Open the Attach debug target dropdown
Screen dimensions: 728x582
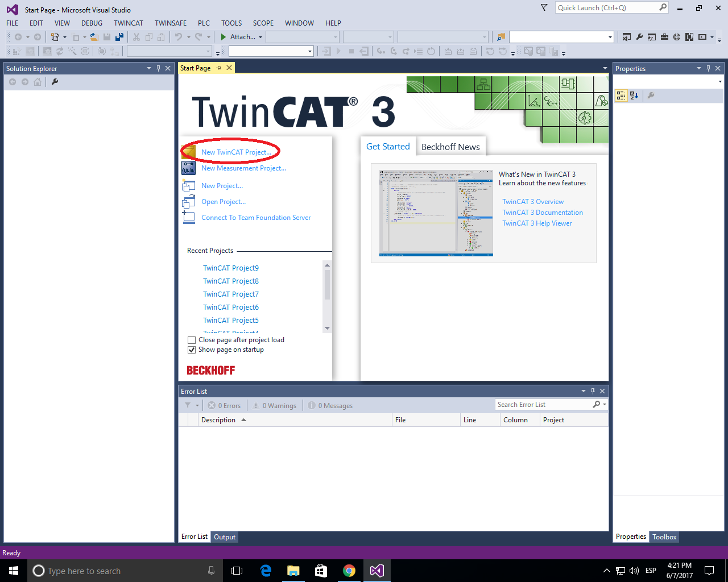[261, 36]
